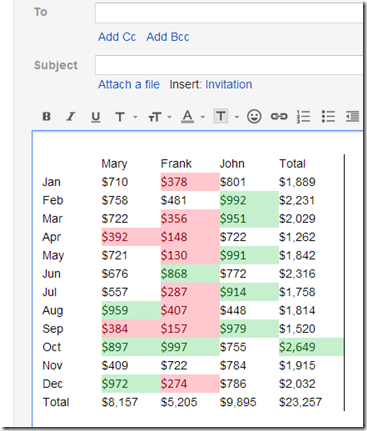367x431 pixels.
Task: Click the insert link chain icon
Action: 279,116
